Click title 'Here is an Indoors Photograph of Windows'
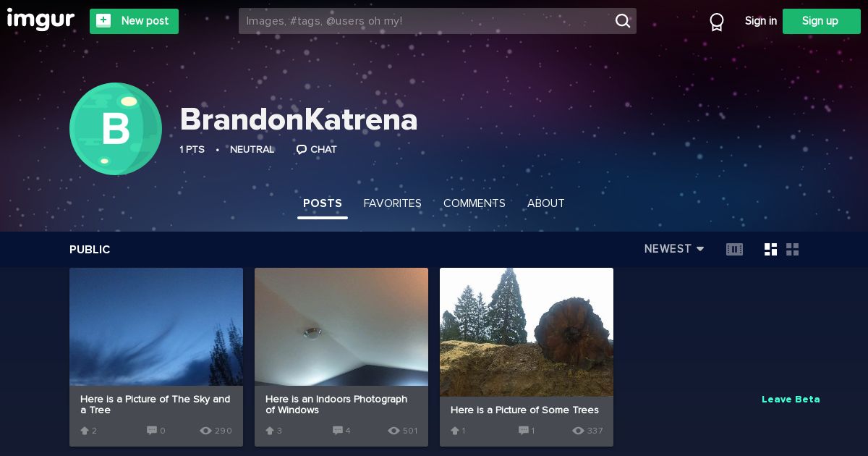This screenshot has height=456, width=868. 336,405
